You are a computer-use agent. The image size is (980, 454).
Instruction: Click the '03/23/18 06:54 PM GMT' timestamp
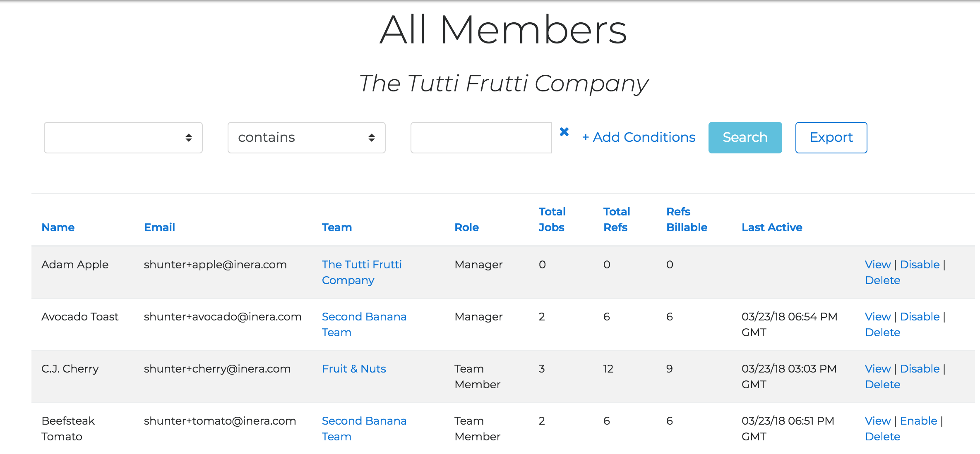point(789,325)
